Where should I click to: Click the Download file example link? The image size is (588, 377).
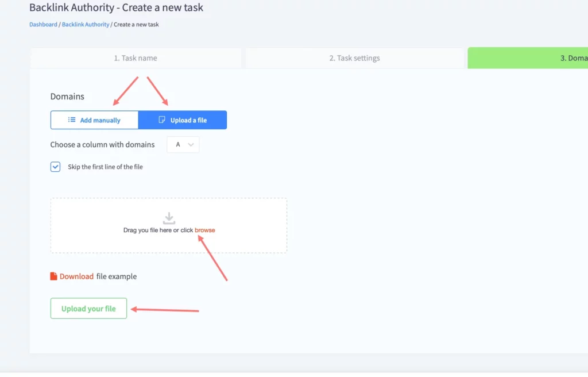(76, 276)
